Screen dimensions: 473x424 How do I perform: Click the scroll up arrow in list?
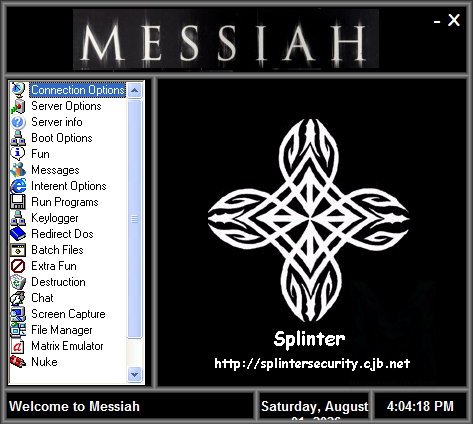pos(135,90)
